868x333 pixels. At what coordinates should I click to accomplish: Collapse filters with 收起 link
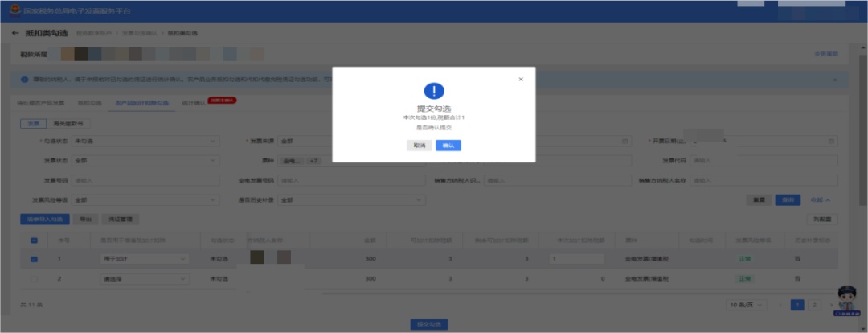tap(821, 200)
